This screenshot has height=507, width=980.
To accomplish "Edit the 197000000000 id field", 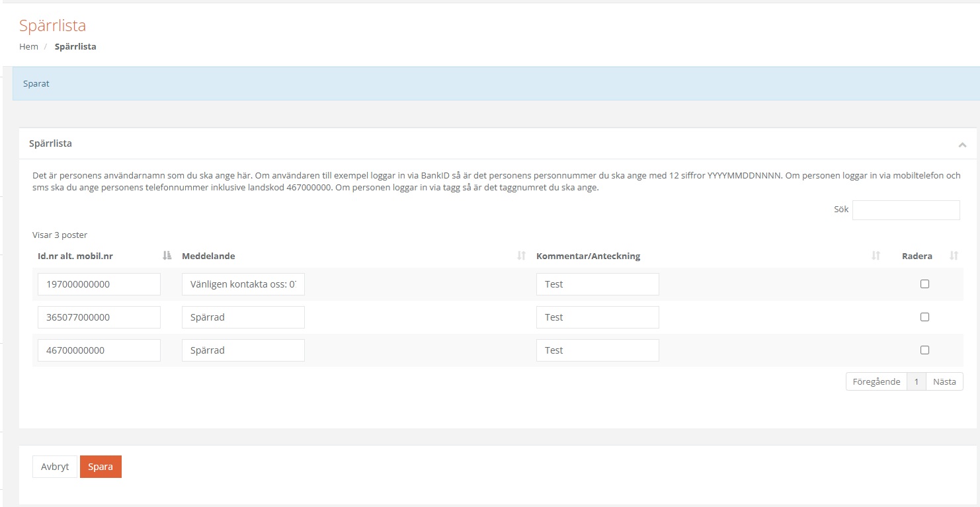I will click(x=99, y=284).
